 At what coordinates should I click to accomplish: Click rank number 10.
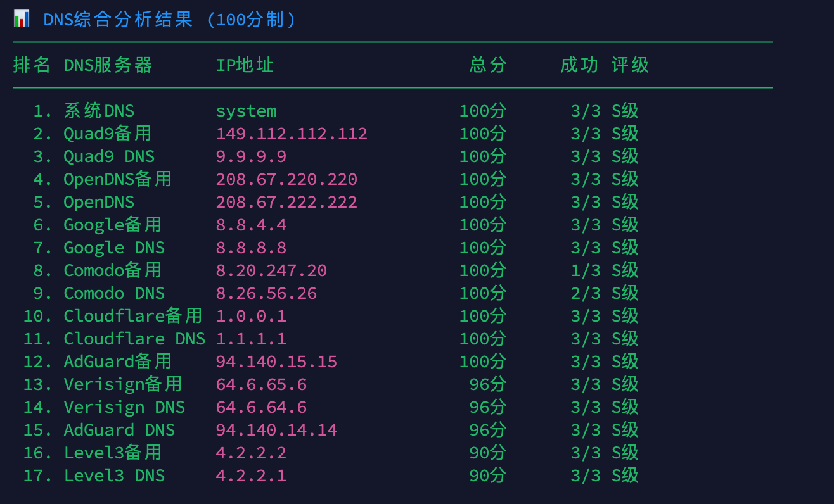37,316
